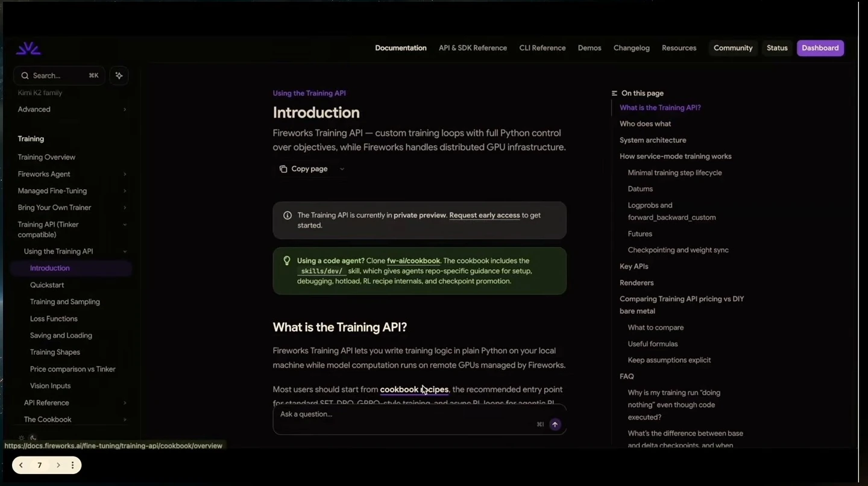Open Quickstart in sidebar
Image resolution: width=868 pixels, height=486 pixels.
[47, 285]
